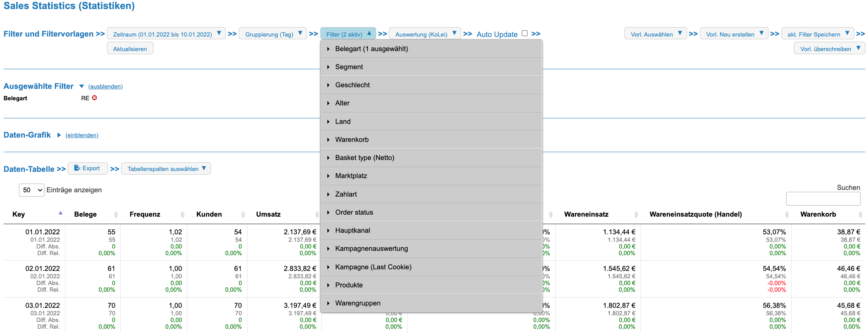Screen dimensions: 868x333
Task: Expand Kampagne (Last Cookie) filter
Action: coord(431,267)
